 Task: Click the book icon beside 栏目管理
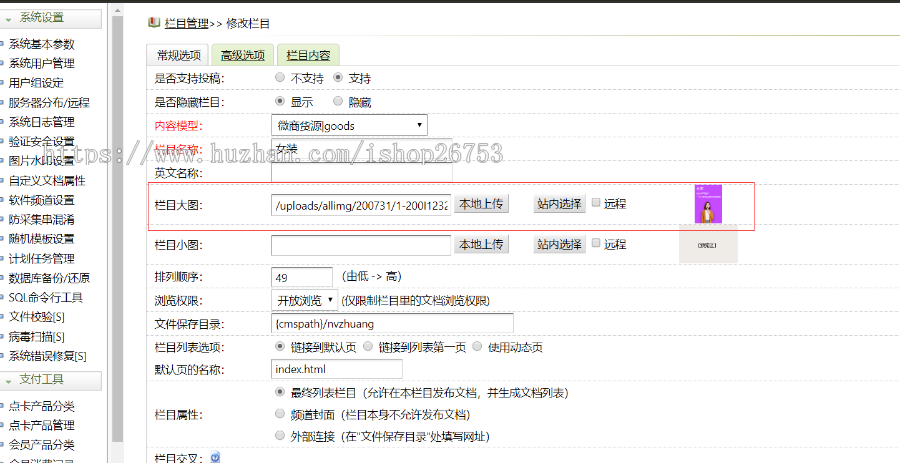[153, 23]
